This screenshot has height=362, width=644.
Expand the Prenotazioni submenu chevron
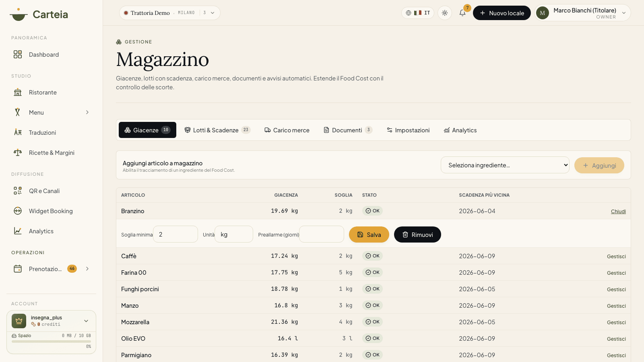point(87,269)
